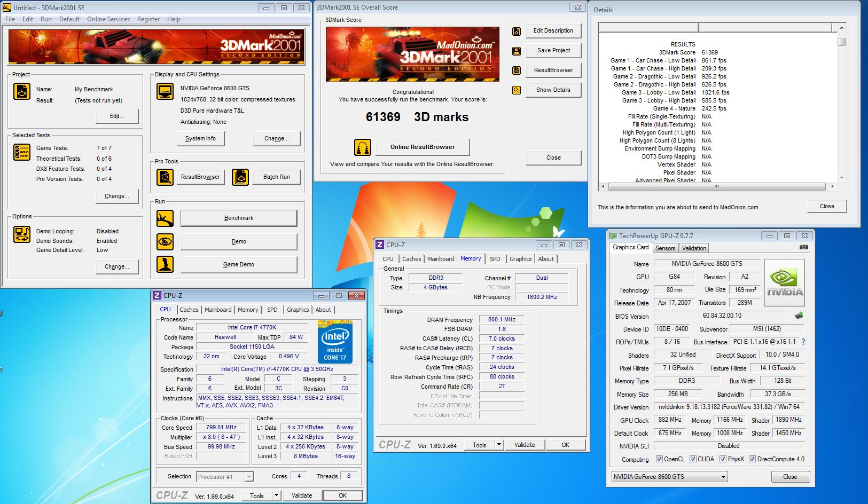The width and height of the screenshot is (868, 504).
Task: Open the File menu in 3DMark2001
Action: tap(10, 19)
